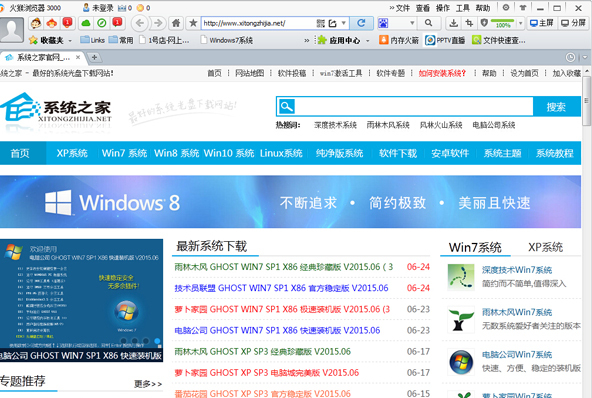This screenshot has width=592, height=398.
Task: Click the security shield icon
Action: tap(484, 23)
